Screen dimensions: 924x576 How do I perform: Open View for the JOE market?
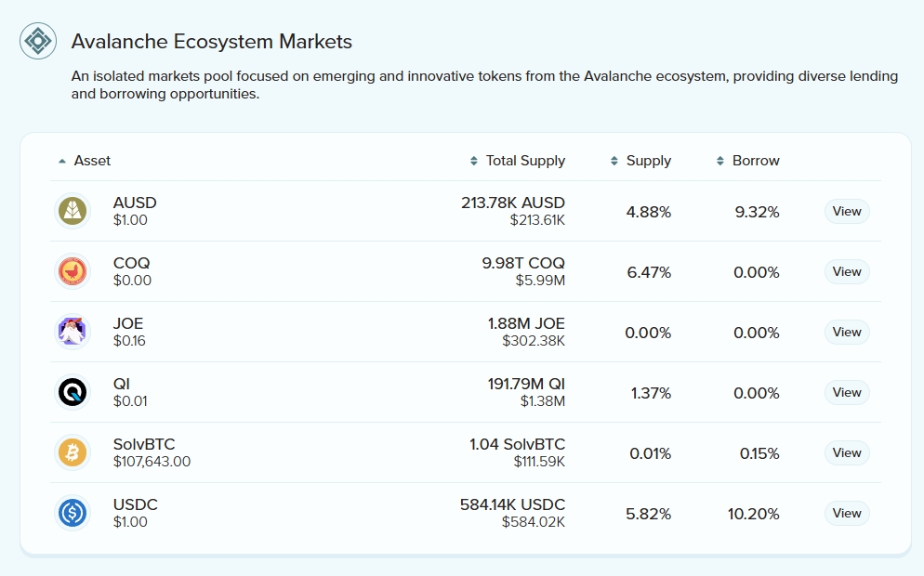pos(847,333)
